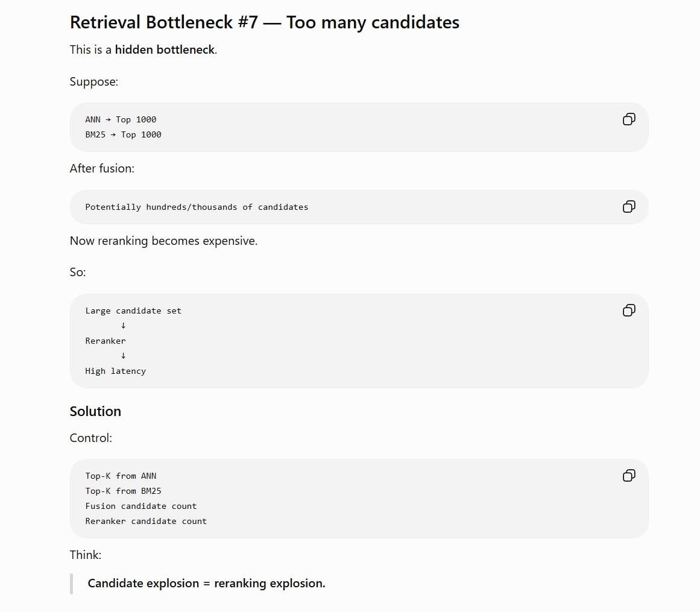Image resolution: width=700 pixels, height=612 pixels.
Task: Click the 'Now reranking becomes expensive.' sentence
Action: [x=163, y=241]
